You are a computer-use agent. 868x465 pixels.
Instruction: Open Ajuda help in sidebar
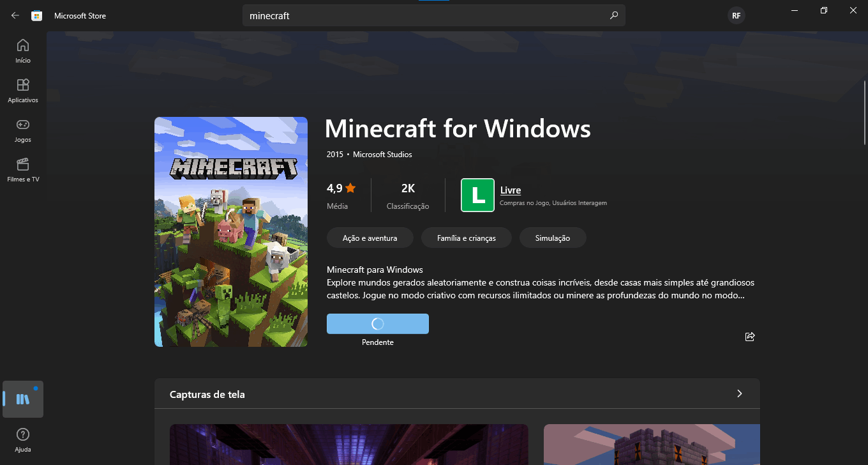[23, 440]
